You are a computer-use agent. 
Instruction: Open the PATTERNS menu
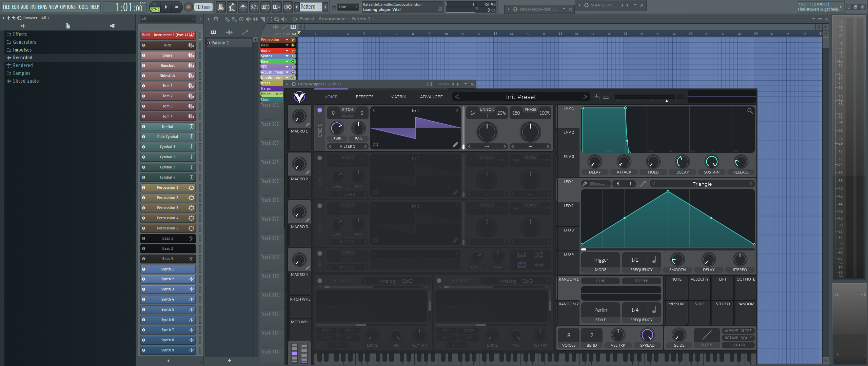[39, 7]
